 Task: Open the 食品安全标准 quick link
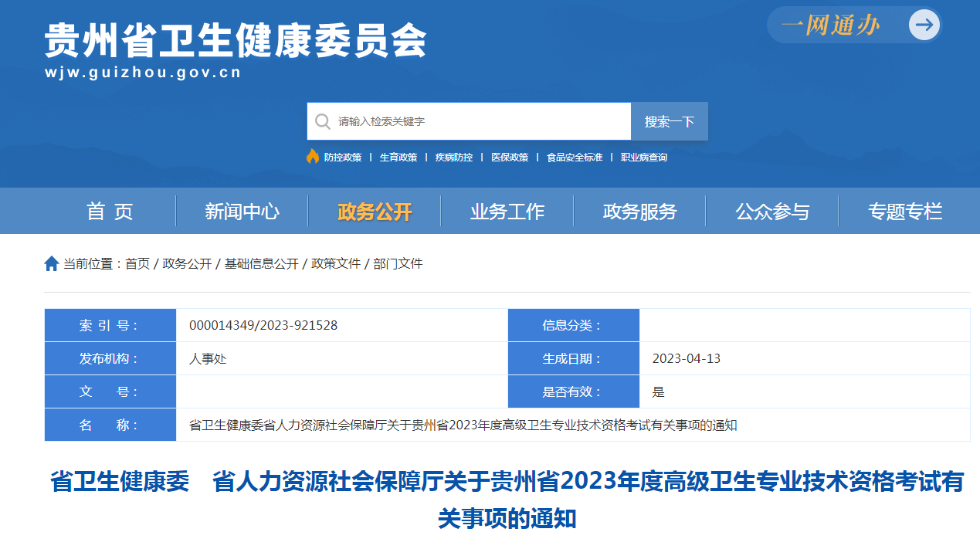(x=575, y=158)
